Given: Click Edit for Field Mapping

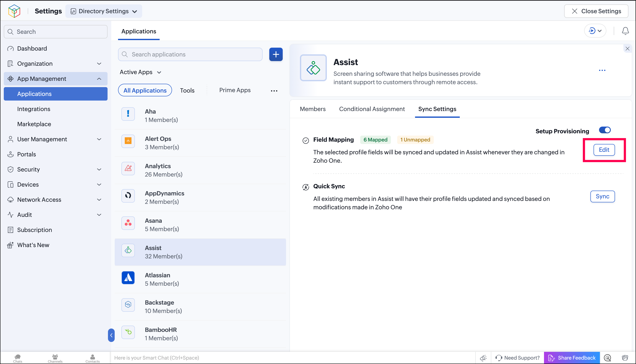Looking at the screenshot, I should [x=604, y=150].
